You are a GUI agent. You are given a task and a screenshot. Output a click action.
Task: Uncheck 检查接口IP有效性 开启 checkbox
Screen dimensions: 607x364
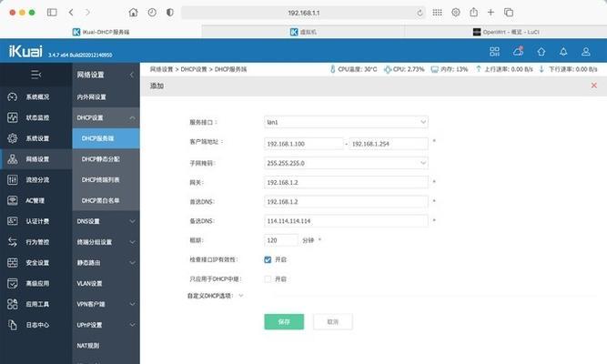pyautogui.click(x=268, y=259)
